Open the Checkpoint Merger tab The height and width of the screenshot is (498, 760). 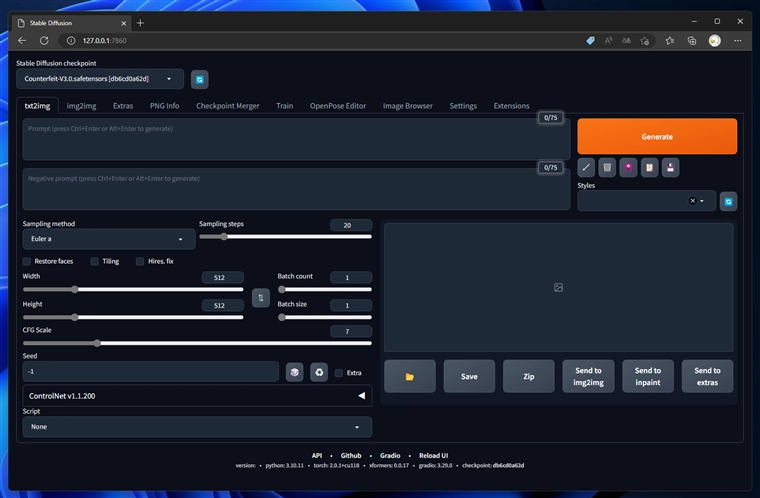click(x=227, y=106)
